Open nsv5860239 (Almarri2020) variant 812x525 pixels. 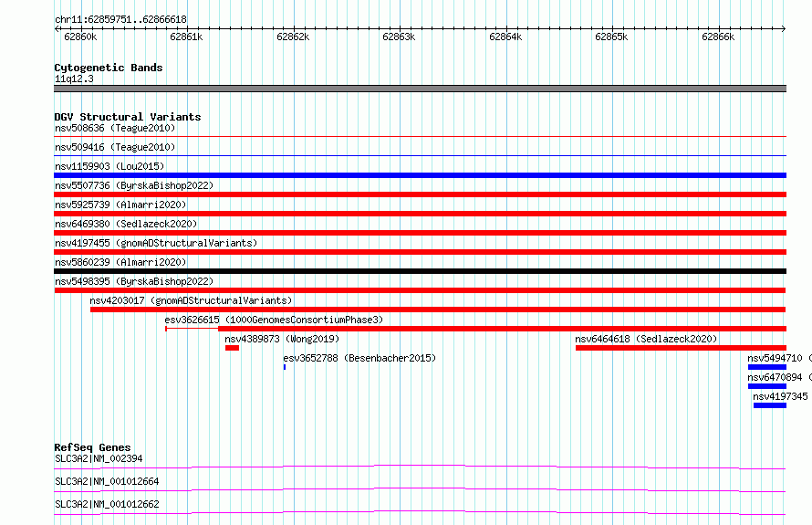(x=120, y=262)
